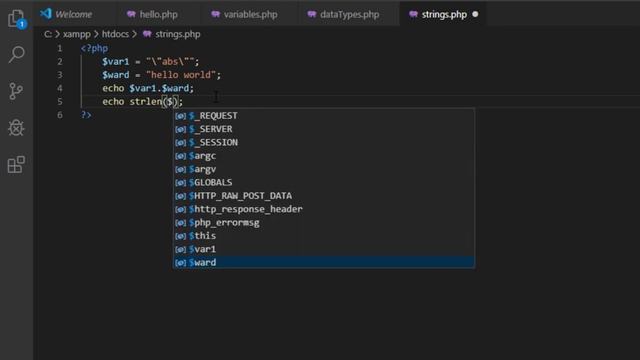This screenshot has width=640, height=360.
Task: Open the Search view in activity bar
Action: [x=16, y=54]
